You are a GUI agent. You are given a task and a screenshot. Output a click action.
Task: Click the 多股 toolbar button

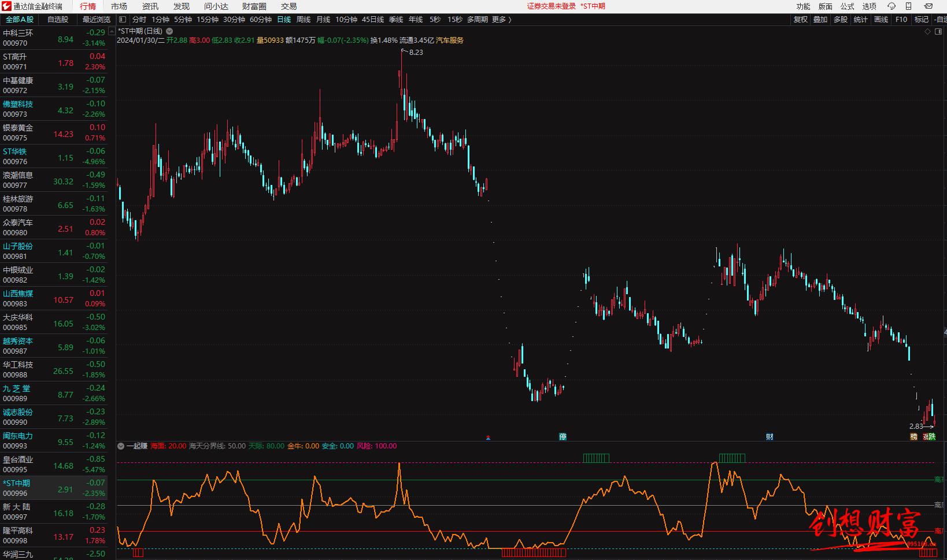[841, 20]
